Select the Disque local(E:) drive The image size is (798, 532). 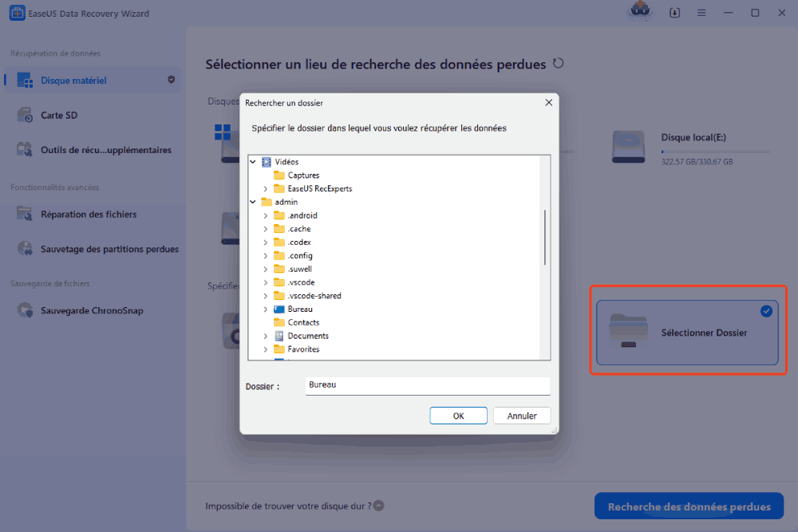pos(691,148)
